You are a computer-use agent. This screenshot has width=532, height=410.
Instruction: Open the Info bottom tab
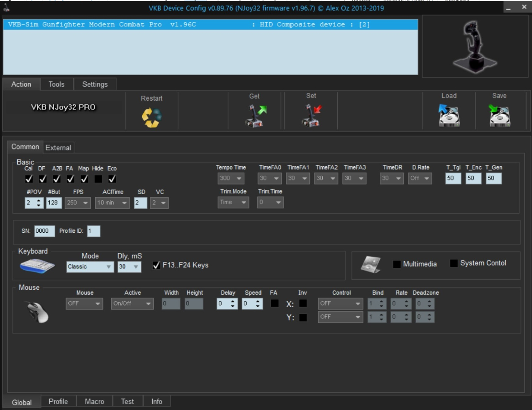157,401
